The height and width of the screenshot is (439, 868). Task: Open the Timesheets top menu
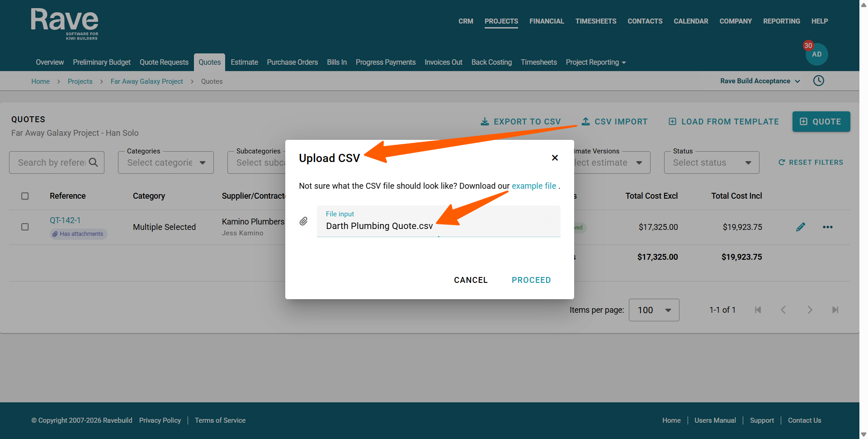click(x=596, y=21)
